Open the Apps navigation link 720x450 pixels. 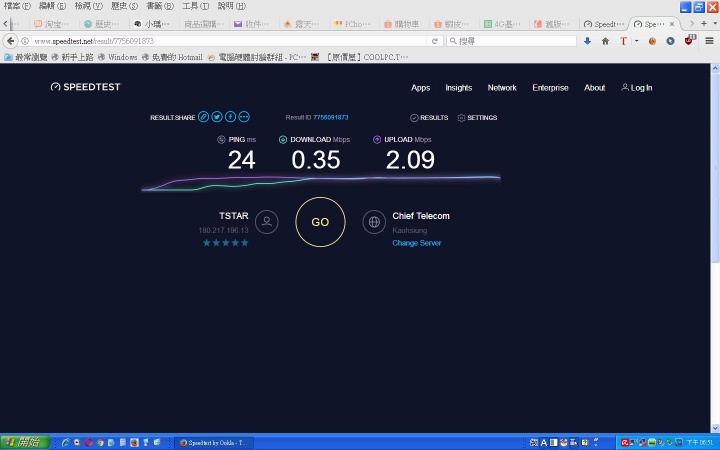(x=421, y=88)
